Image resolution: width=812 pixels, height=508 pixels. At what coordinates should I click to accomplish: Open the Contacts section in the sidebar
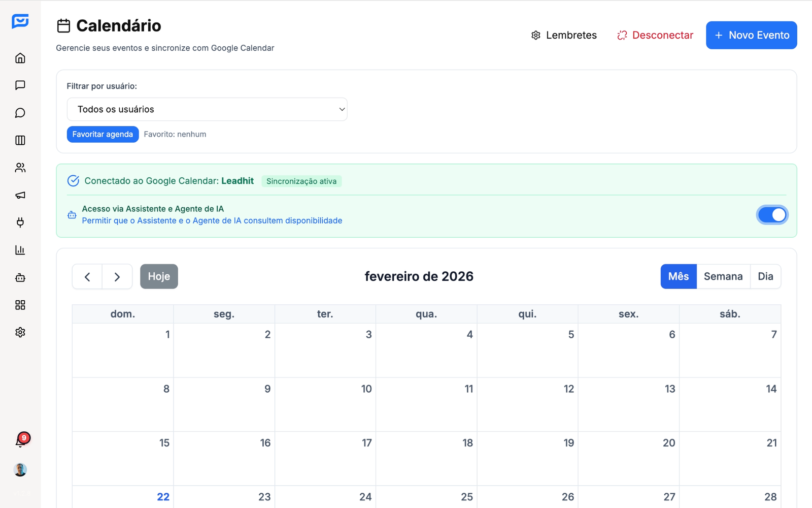pos(20,168)
